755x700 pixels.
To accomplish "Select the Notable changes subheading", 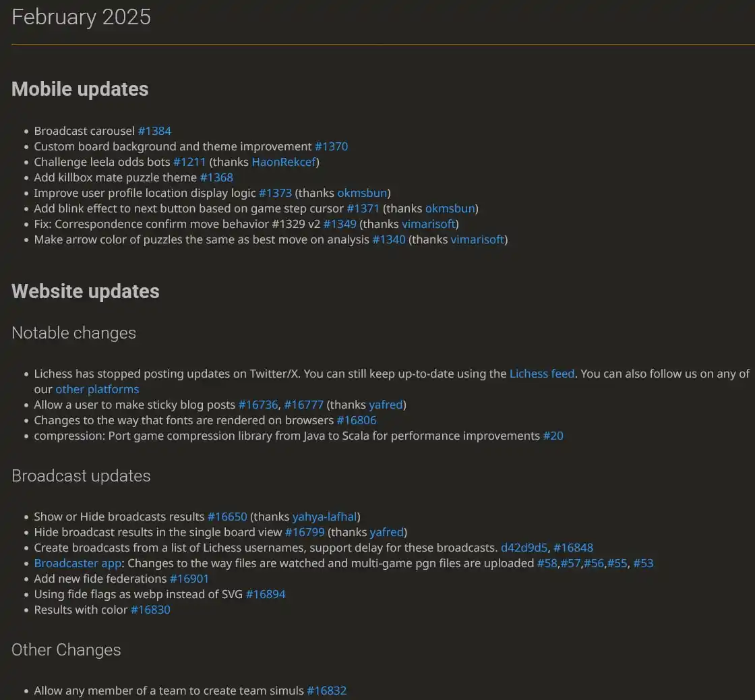I will click(x=73, y=333).
